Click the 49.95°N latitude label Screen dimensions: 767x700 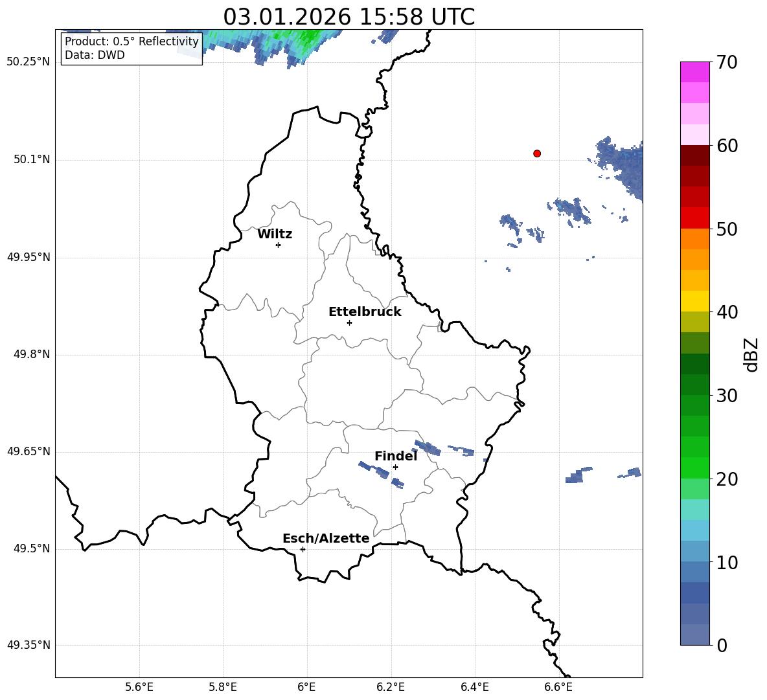point(29,256)
